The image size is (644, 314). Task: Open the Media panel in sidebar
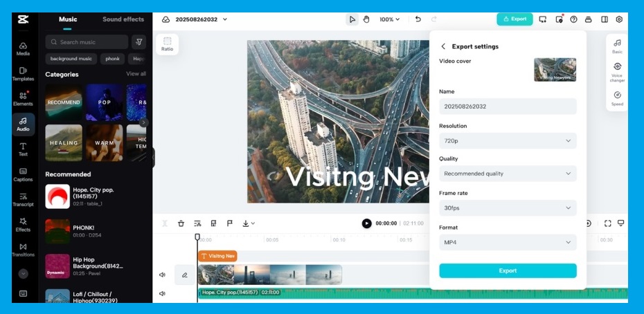pos(23,49)
